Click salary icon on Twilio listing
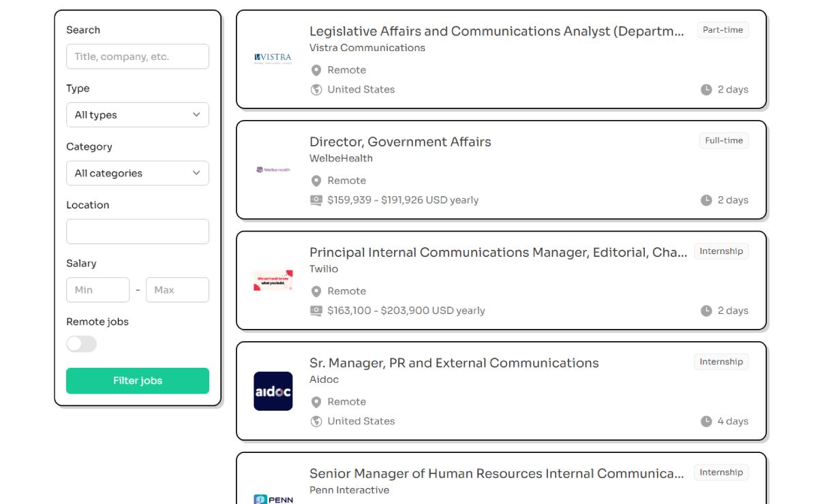This screenshot has width=818, height=504. [x=316, y=311]
